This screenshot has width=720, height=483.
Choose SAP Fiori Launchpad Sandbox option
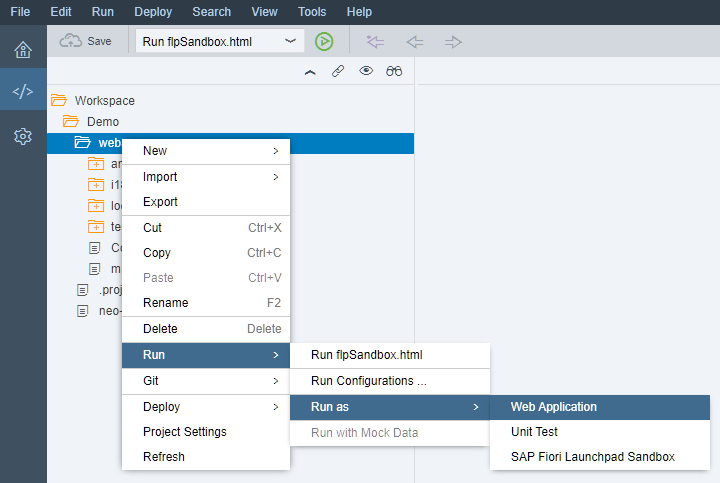tap(592, 457)
